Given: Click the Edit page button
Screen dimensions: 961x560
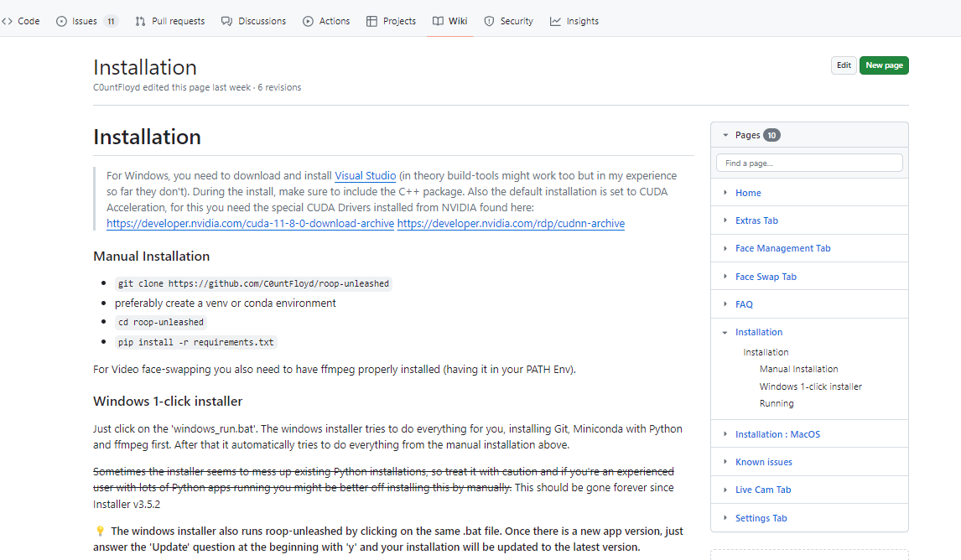Looking at the screenshot, I should (844, 65).
